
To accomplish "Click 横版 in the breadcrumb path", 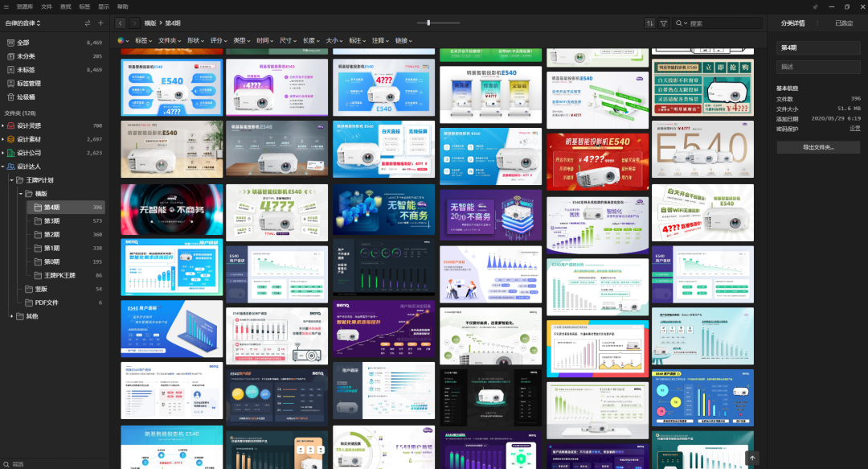I will 150,23.
